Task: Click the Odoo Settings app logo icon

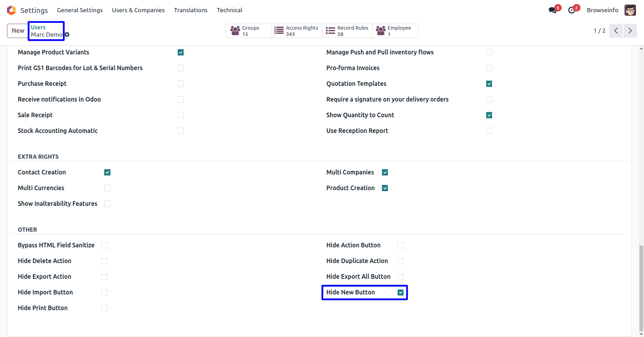Action: (11, 10)
